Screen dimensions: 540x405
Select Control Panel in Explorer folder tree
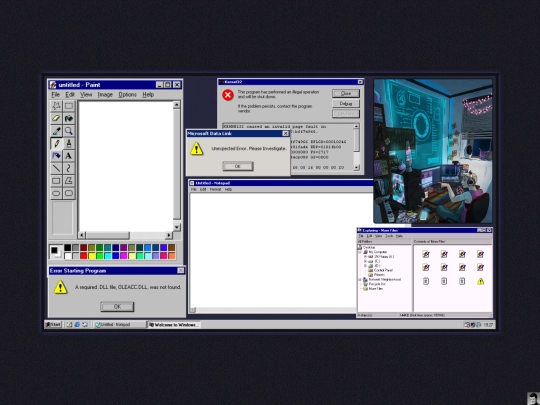[383, 270]
